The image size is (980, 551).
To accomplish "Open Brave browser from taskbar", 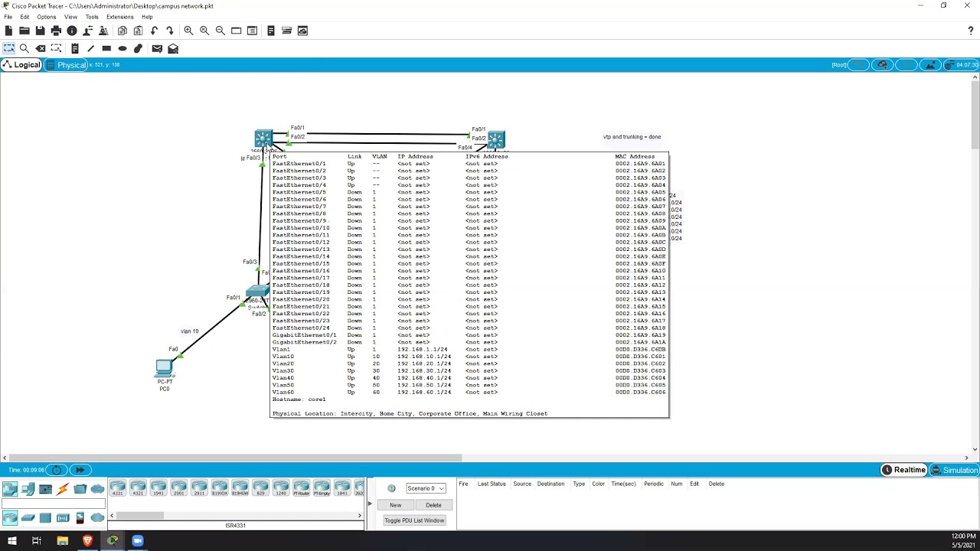I will pos(87,540).
